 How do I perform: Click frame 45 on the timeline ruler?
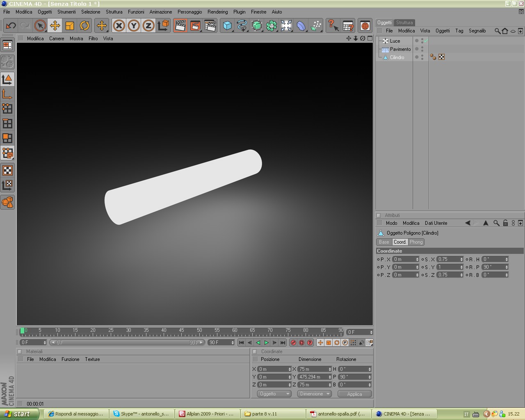181,331
